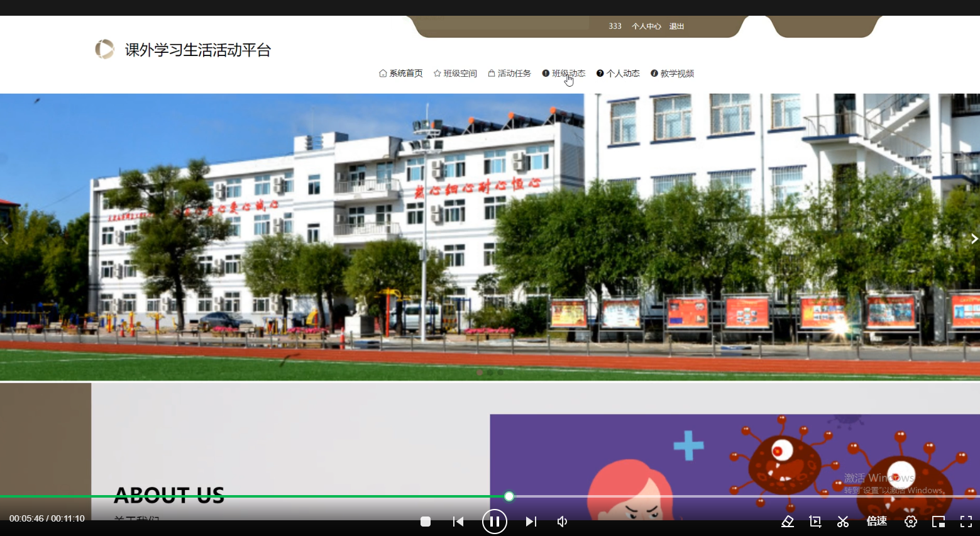Screen dimensions: 980x536
Task: Select the third carousel indicator dot
Action: pyautogui.click(x=500, y=372)
